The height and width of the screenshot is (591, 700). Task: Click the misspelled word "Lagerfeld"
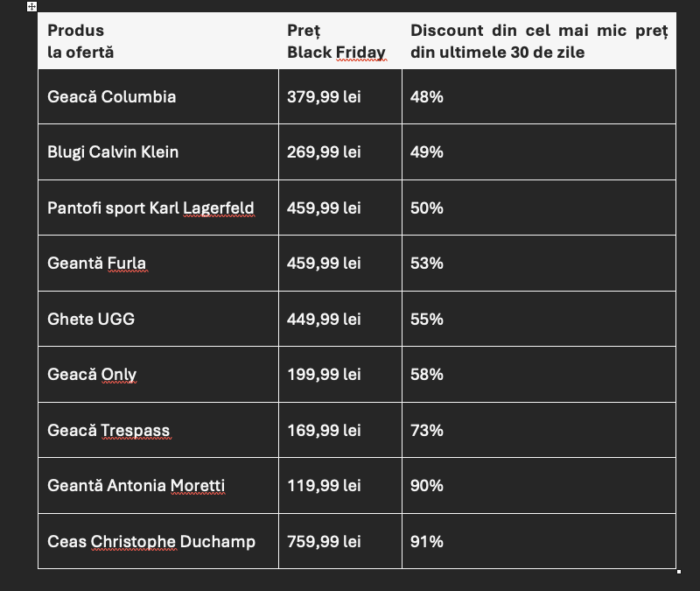click(219, 208)
